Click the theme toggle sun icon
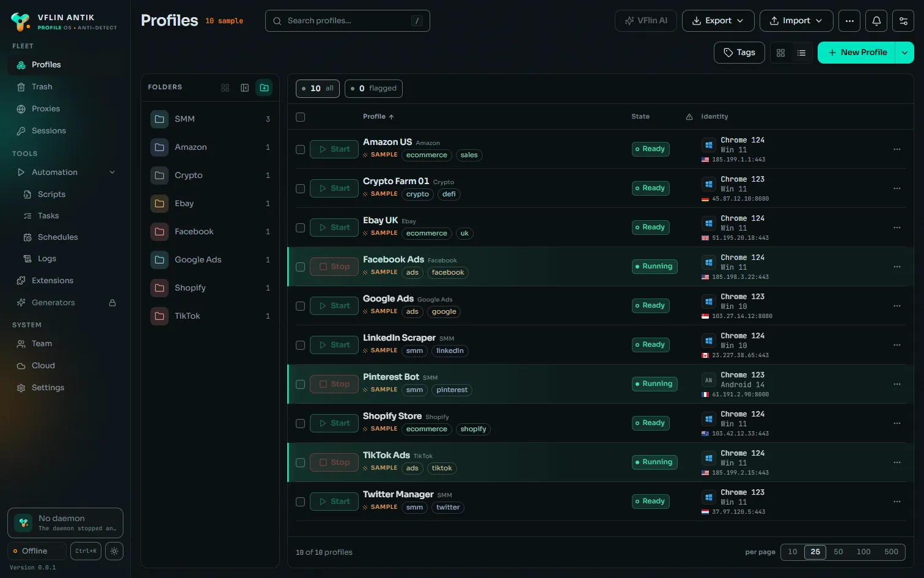This screenshot has height=578, width=924. [114, 551]
